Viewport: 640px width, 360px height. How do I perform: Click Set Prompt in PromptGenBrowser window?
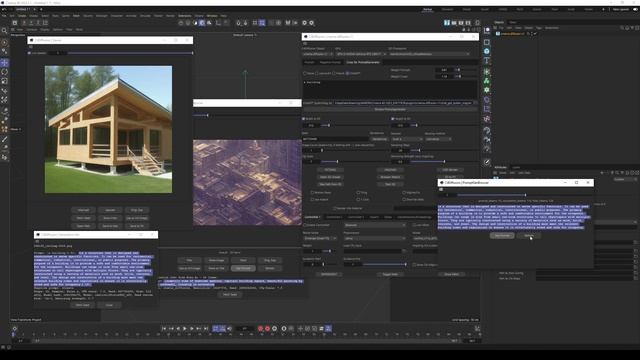click(x=502, y=236)
